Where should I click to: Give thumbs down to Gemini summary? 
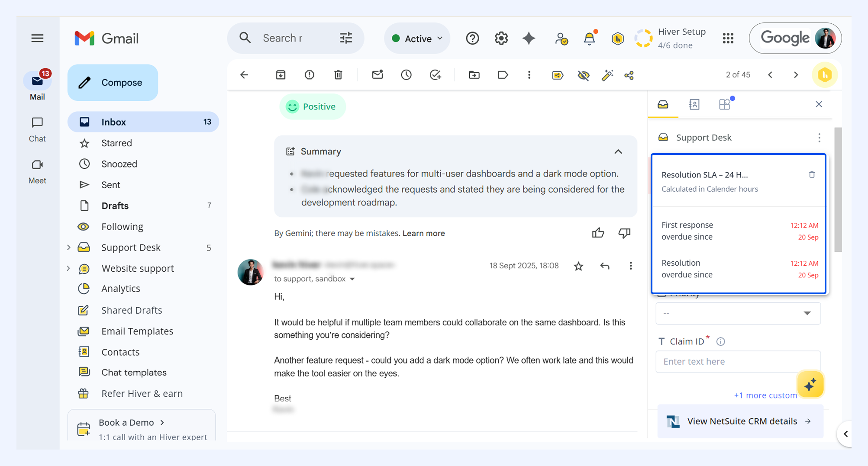click(x=624, y=233)
